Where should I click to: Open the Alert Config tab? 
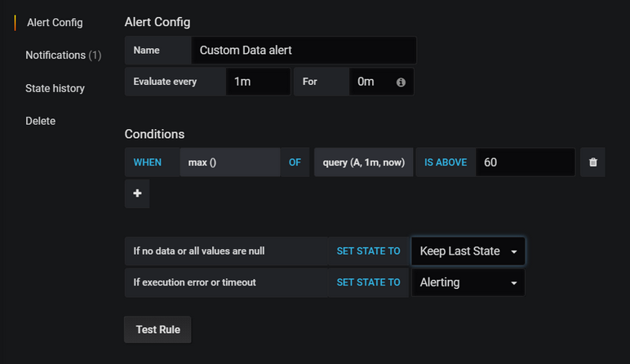[x=55, y=23]
